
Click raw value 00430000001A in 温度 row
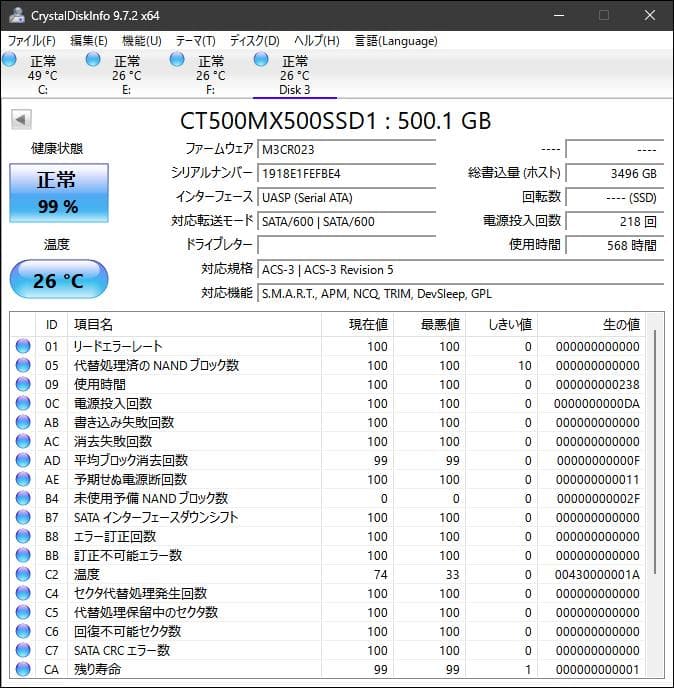coord(597,574)
